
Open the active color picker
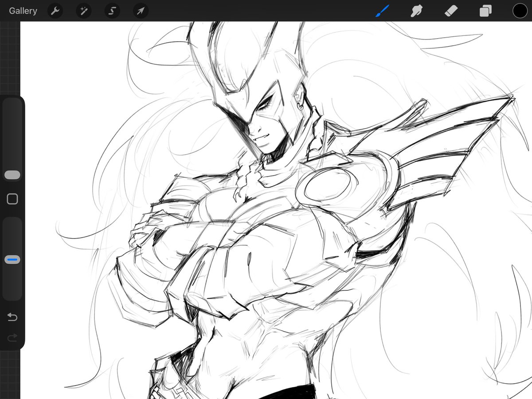pos(520,11)
